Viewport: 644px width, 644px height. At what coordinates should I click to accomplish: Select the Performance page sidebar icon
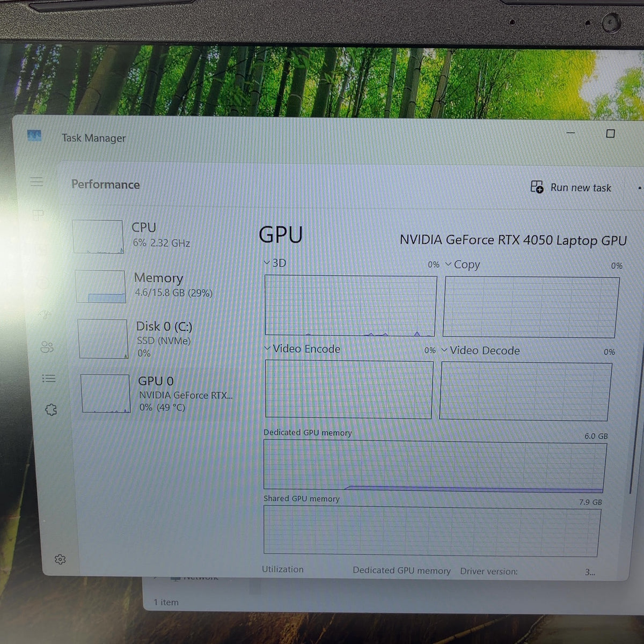41,249
